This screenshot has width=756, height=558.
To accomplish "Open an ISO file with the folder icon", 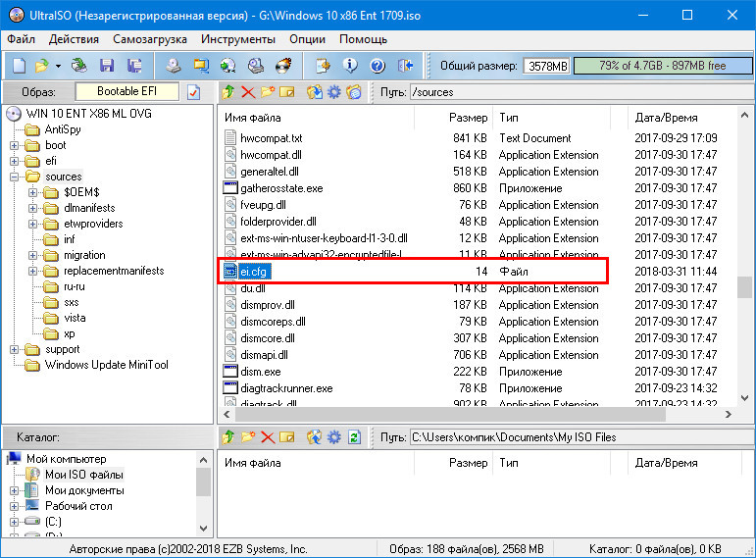I will tap(42, 66).
